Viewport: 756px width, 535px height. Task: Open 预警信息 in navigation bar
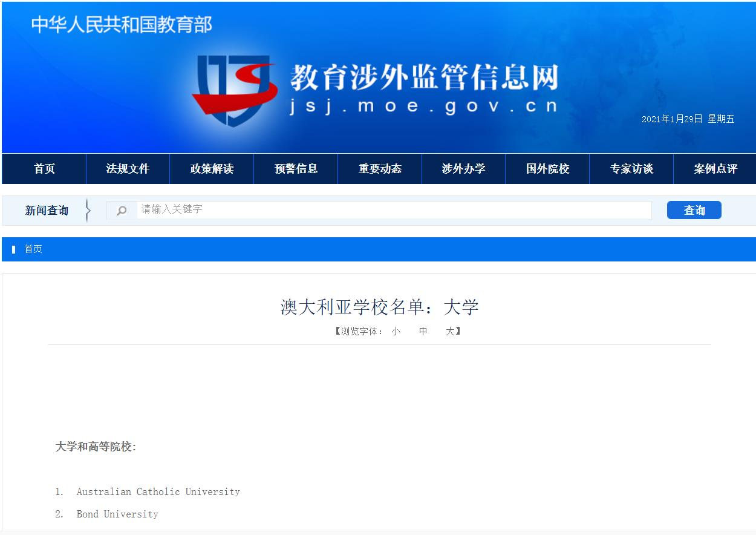(296, 169)
